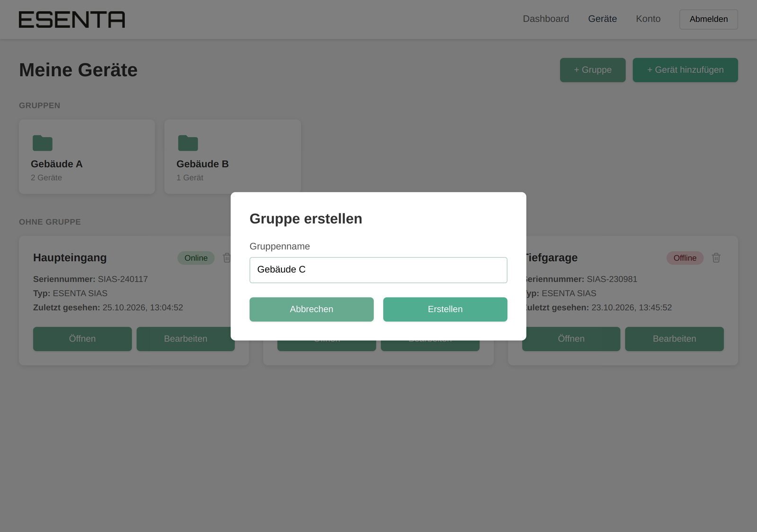Open the Tiefgarage device with Öffnen
Screen dimensions: 757x532
(x=571, y=339)
